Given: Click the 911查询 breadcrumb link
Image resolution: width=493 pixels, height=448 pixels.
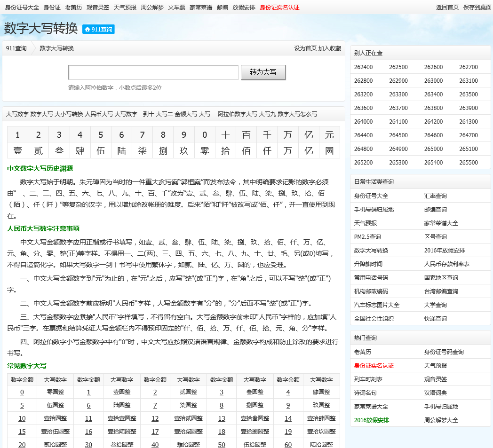Looking at the screenshot, I should click(x=16, y=48).
